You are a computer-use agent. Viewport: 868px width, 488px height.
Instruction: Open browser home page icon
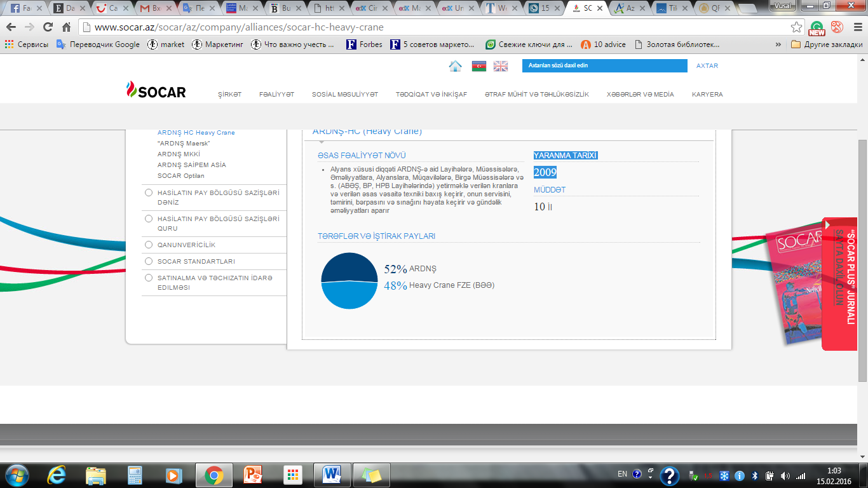coord(66,27)
